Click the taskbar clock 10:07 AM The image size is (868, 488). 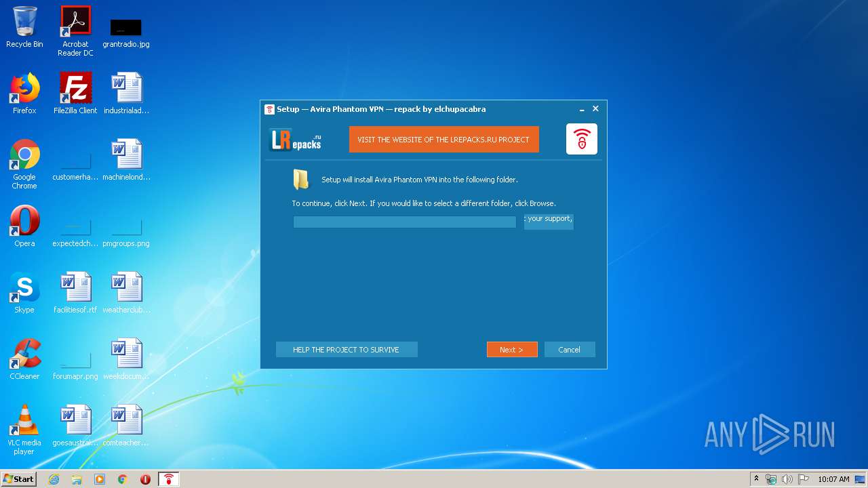pos(833,479)
